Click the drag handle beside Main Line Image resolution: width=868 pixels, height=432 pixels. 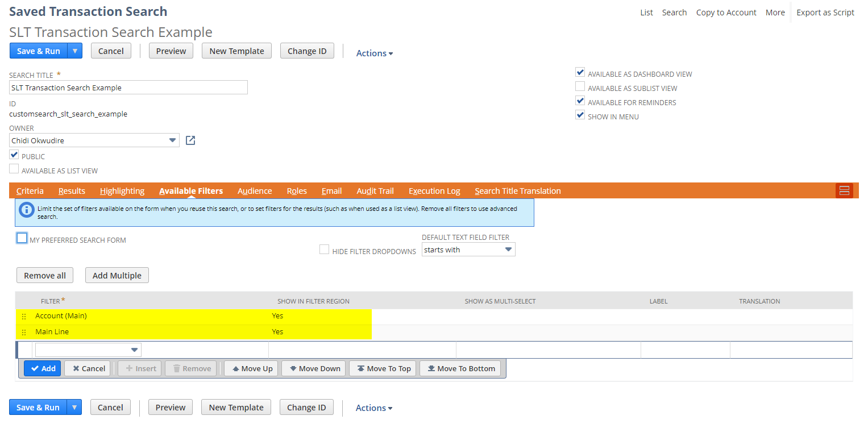pos(23,332)
